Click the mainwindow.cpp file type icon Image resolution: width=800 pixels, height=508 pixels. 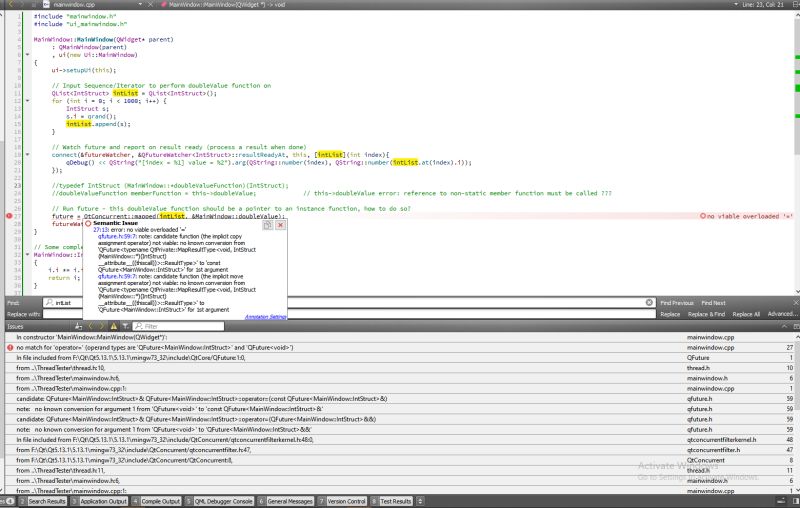[46, 4]
